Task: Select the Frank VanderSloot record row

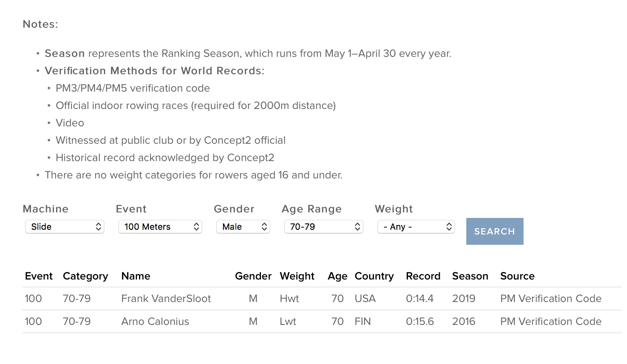Action: tap(166, 298)
